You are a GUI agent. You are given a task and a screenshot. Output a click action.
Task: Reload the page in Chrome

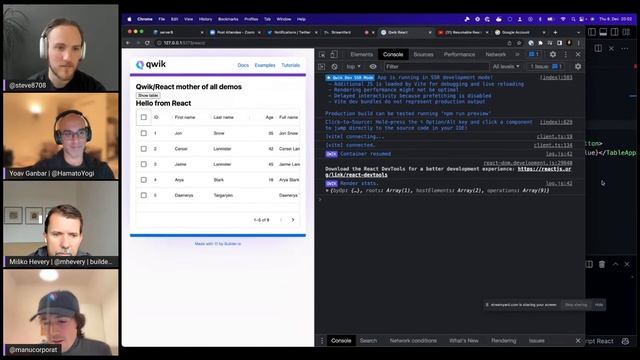click(x=147, y=43)
